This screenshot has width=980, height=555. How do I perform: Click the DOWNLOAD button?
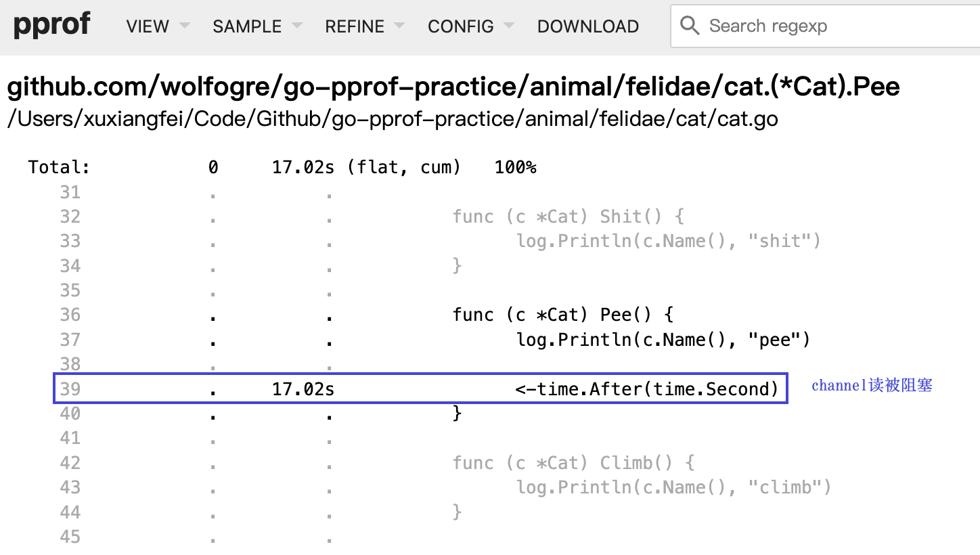[x=587, y=26]
